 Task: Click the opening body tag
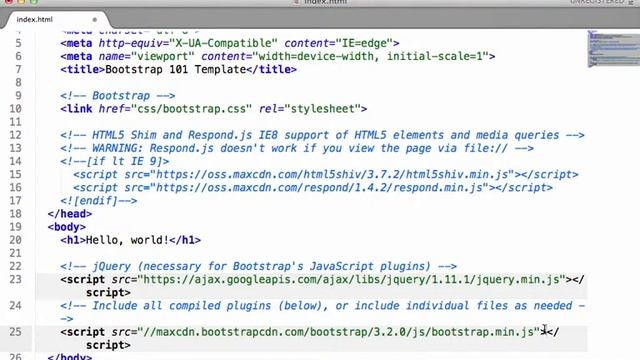click(67, 227)
